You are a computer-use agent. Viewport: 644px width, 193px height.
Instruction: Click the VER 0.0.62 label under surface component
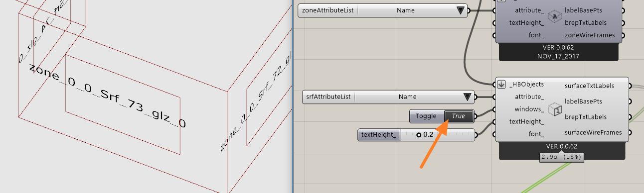(562, 147)
